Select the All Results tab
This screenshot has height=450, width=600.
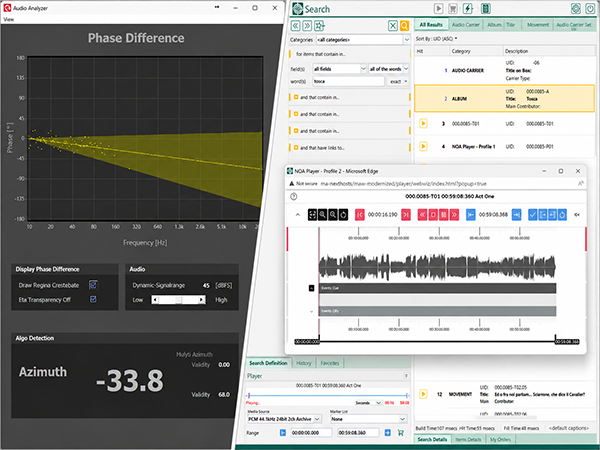point(431,25)
